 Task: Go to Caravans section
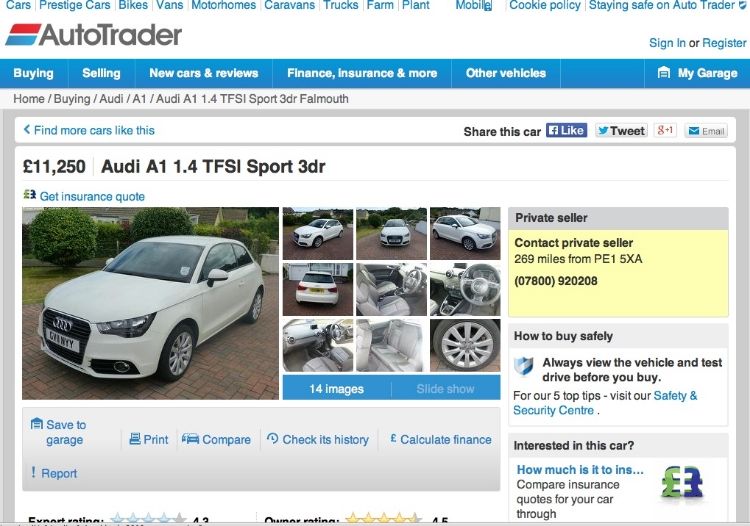pyautogui.click(x=289, y=5)
